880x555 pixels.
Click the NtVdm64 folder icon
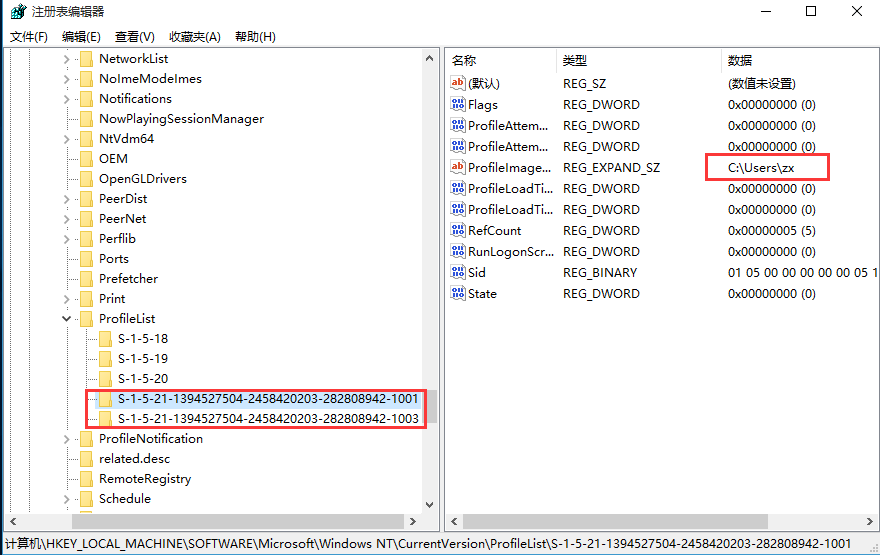point(86,139)
